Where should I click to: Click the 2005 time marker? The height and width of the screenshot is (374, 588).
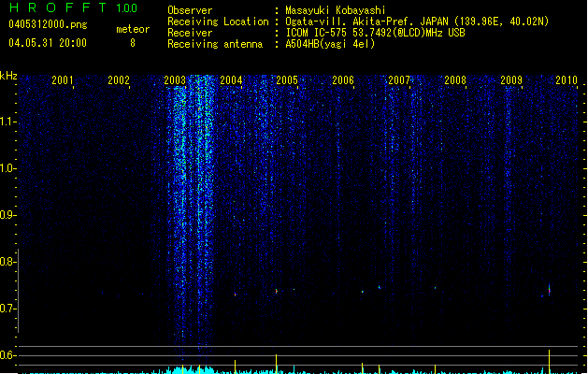pyautogui.click(x=287, y=80)
